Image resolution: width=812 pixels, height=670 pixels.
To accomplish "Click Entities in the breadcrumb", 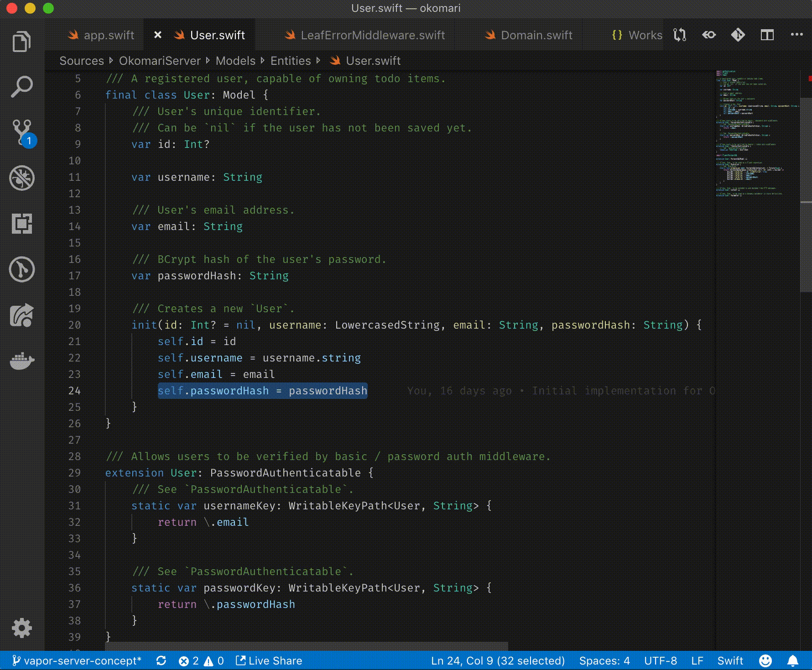I will tap(291, 61).
